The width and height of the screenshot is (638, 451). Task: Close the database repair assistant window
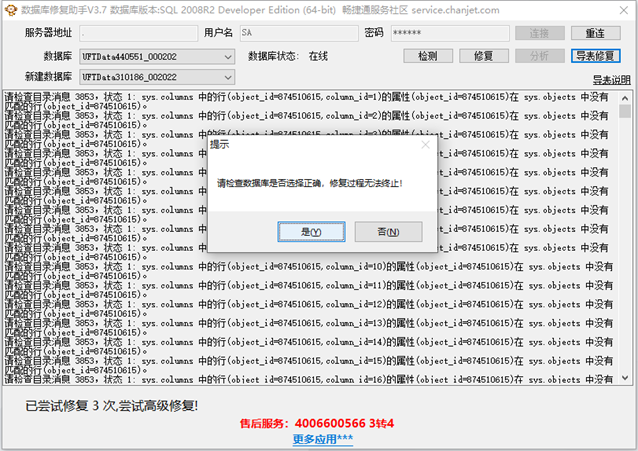coord(623,10)
